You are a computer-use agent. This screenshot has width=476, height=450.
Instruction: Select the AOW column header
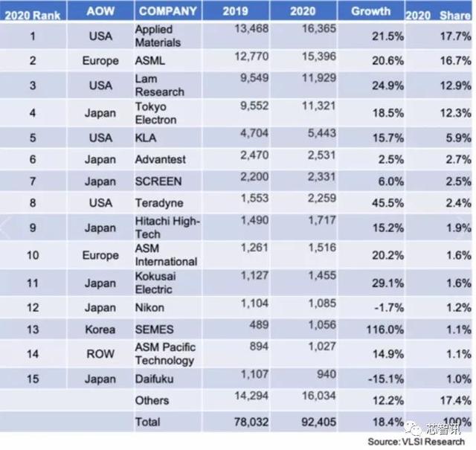100,12
